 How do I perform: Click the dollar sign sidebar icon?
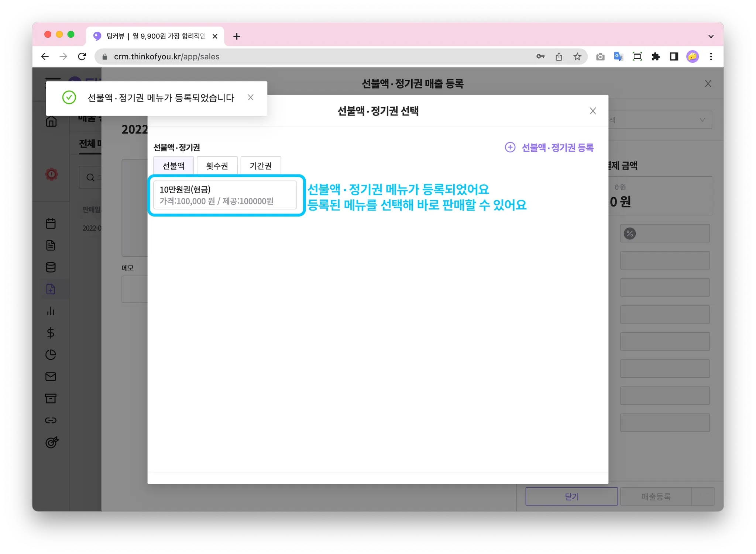click(51, 333)
